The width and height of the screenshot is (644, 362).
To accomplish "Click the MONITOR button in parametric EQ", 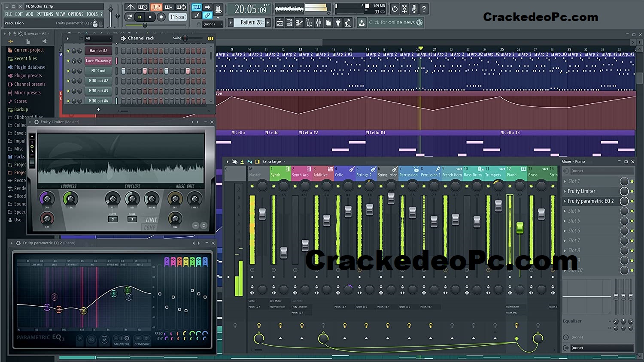I will [x=122, y=344].
